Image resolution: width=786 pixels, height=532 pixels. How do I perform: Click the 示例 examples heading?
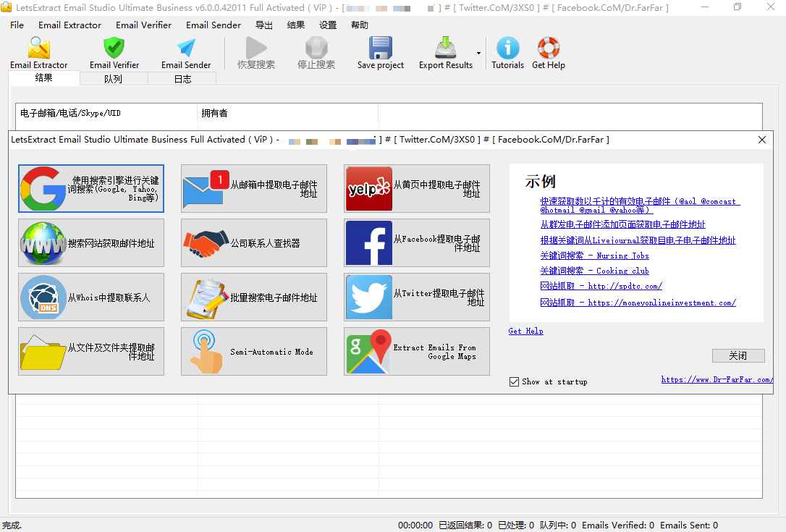[541, 182]
